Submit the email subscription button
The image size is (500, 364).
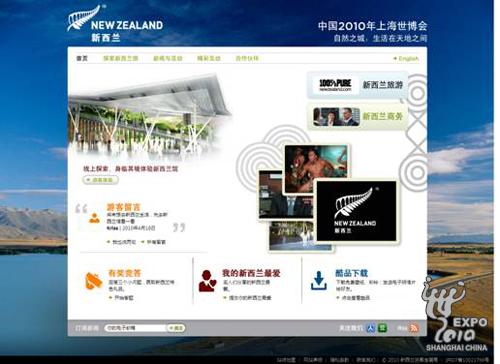point(176,328)
